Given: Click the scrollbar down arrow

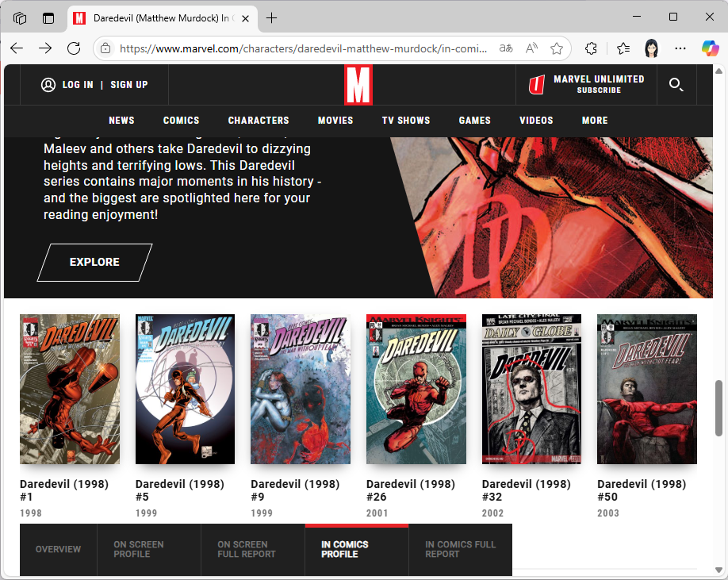Looking at the screenshot, I should pos(718,570).
